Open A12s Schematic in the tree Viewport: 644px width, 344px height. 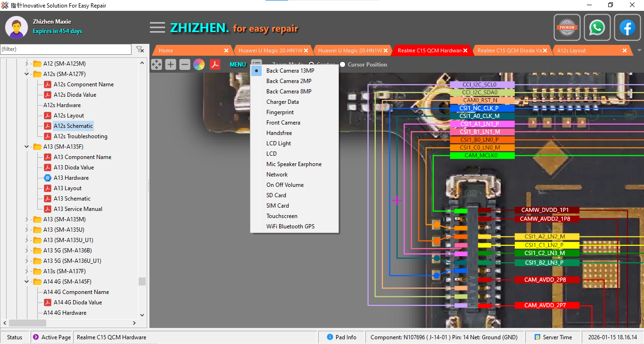pos(73,126)
